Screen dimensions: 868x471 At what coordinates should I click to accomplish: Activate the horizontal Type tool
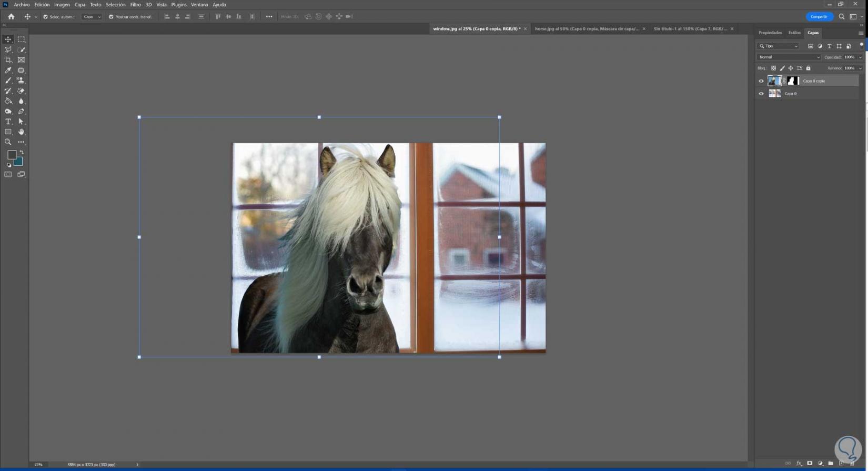[8, 122]
